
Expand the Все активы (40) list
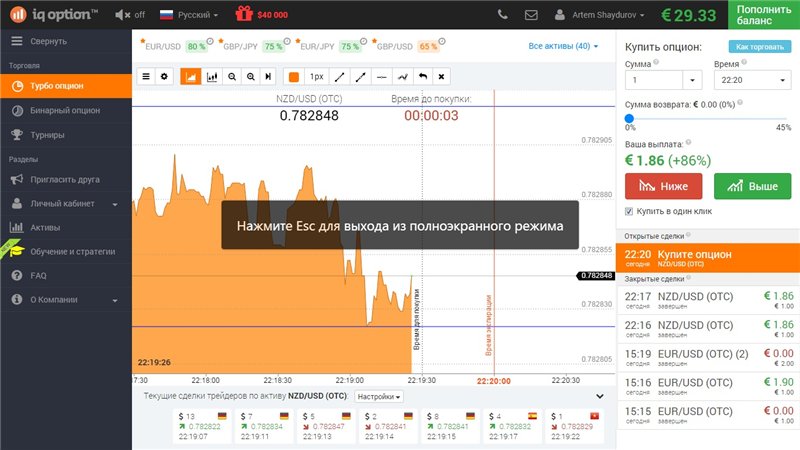(x=563, y=46)
